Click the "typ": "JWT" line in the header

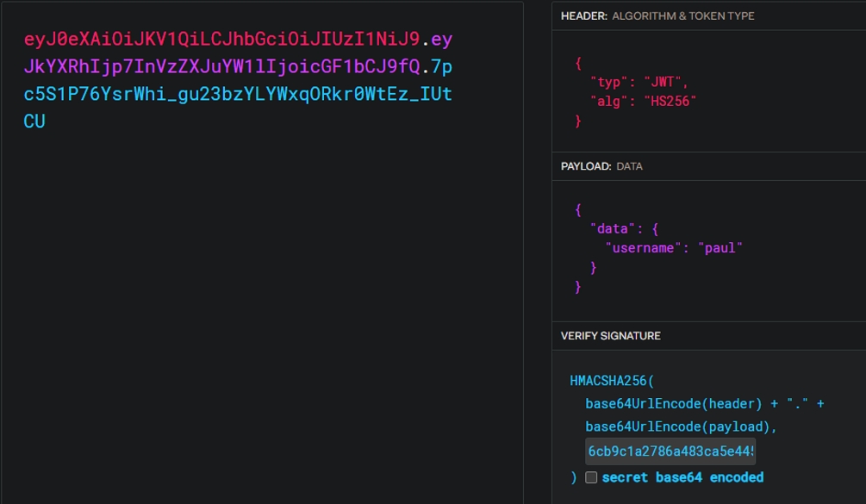click(x=639, y=82)
